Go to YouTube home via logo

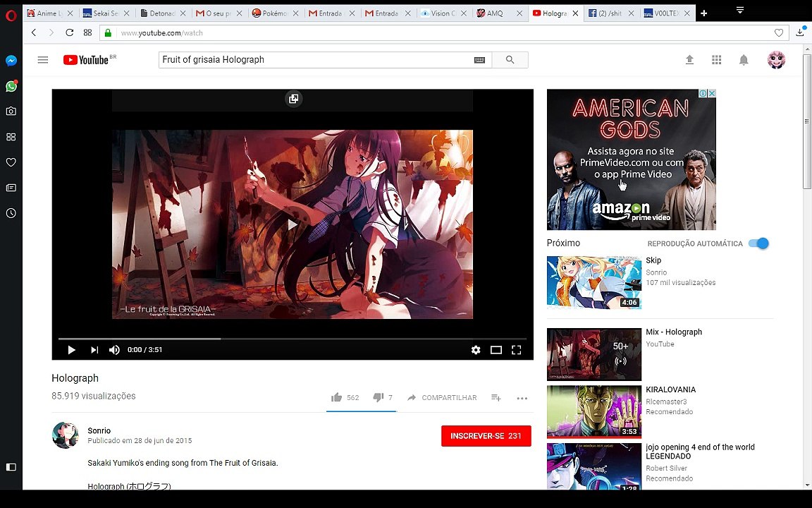(87, 60)
